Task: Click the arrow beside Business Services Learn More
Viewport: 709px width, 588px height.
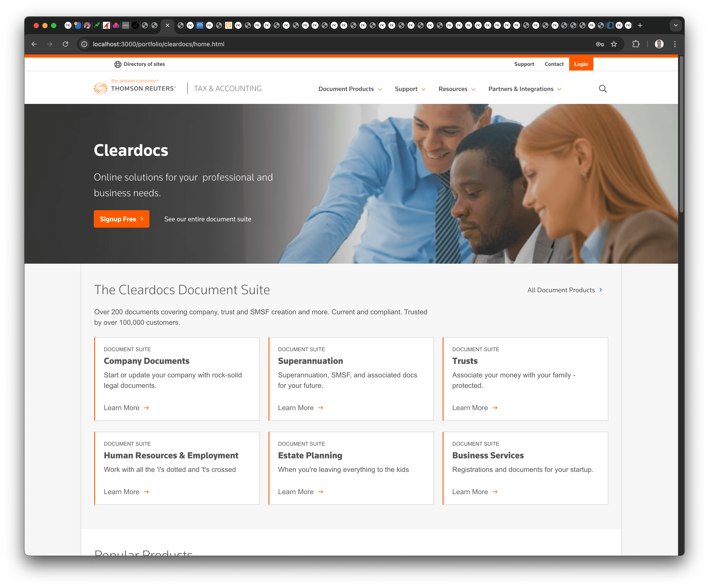Action: pos(495,492)
